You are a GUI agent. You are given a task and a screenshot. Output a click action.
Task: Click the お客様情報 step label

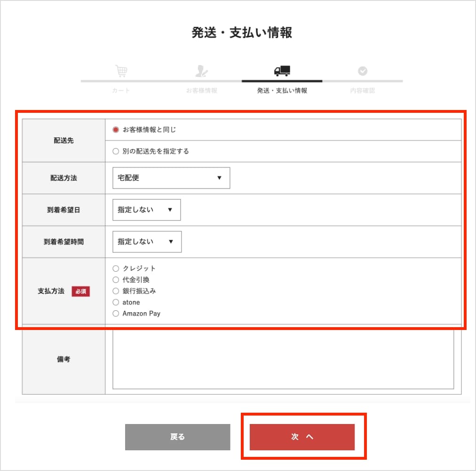tap(201, 90)
